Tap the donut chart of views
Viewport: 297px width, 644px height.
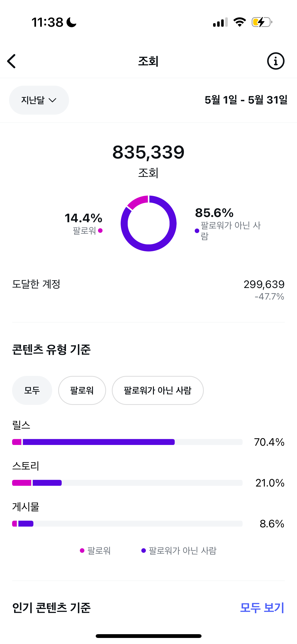pyautogui.click(x=149, y=223)
